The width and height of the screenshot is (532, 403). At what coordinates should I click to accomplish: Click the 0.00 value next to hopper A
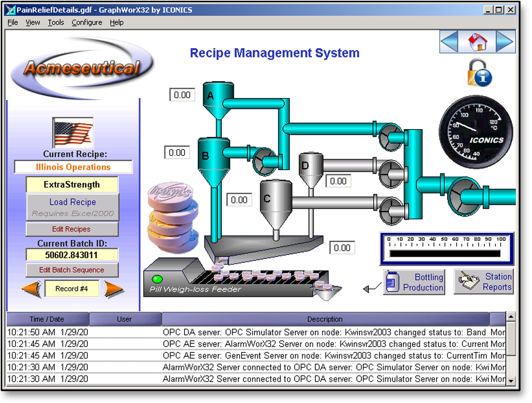[x=182, y=95]
